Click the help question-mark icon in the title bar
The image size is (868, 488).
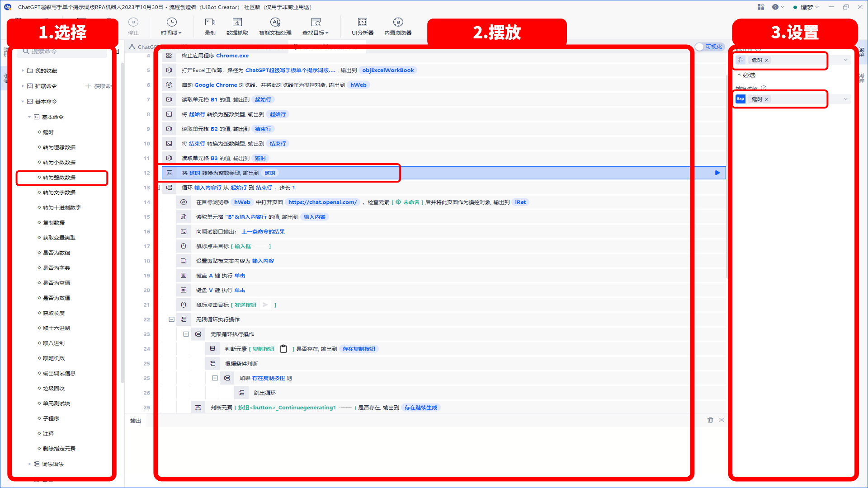pyautogui.click(x=775, y=7)
